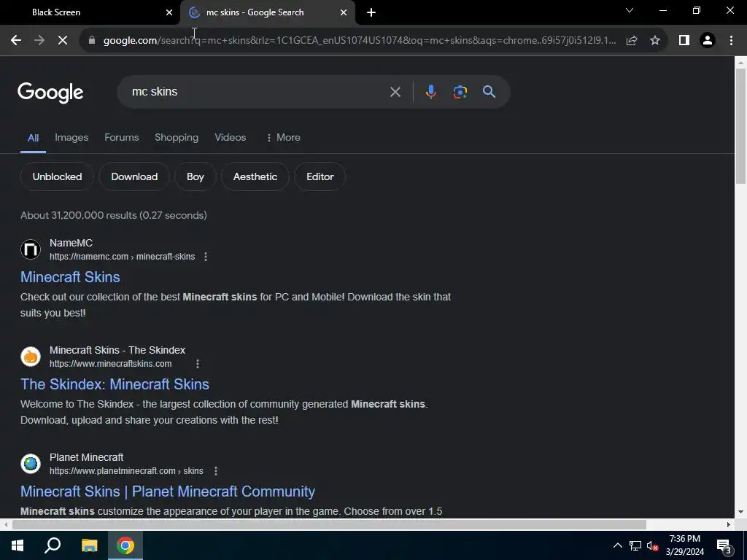The image size is (747, 560).
Task: Open the Minecraft Skins NameMC link
Action: click(70, 277)
